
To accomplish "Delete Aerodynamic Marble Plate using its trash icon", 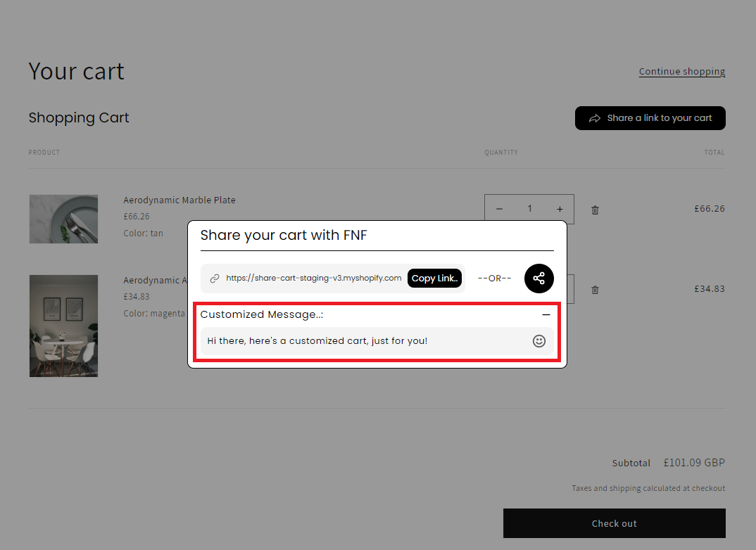I will [x=595, y=209].
